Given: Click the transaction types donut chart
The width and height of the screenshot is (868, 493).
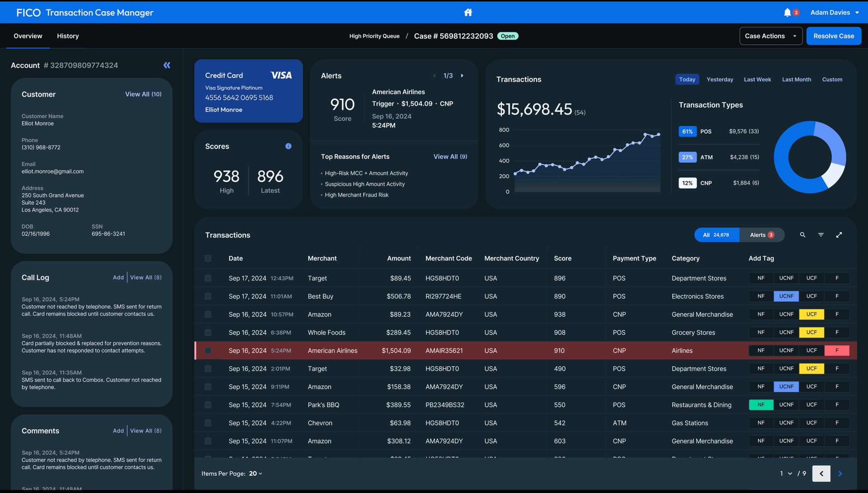Looking at the screenshot, I should tap(810, 157).
